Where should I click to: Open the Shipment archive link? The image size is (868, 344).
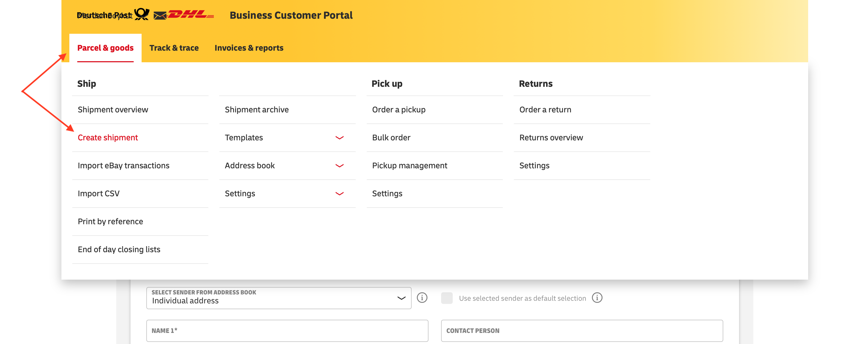257,109
